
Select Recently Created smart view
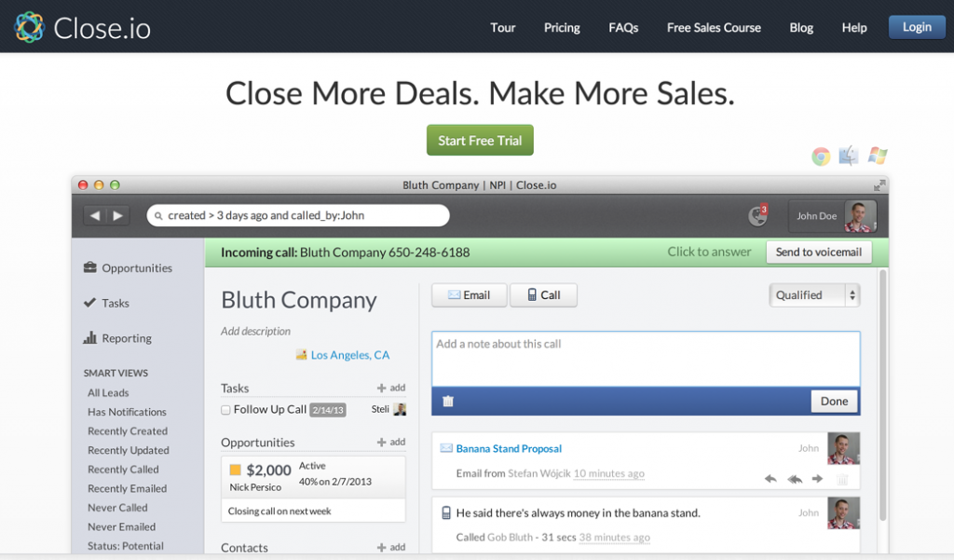point(127,431)
